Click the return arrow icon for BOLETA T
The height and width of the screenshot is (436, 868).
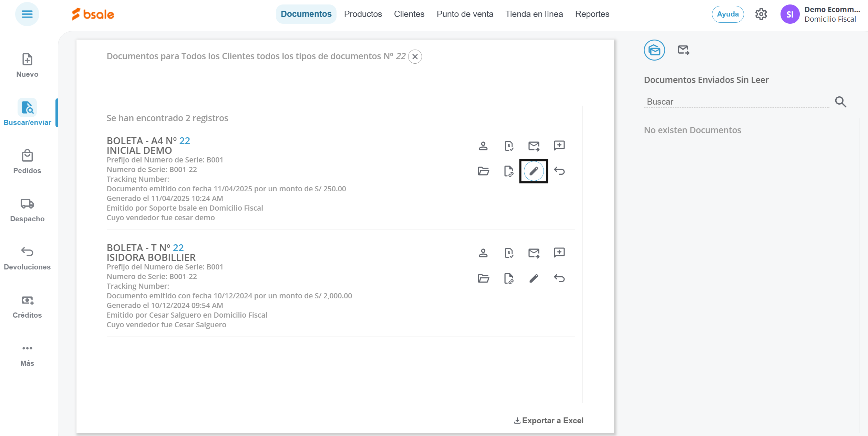tap(559, 278)
